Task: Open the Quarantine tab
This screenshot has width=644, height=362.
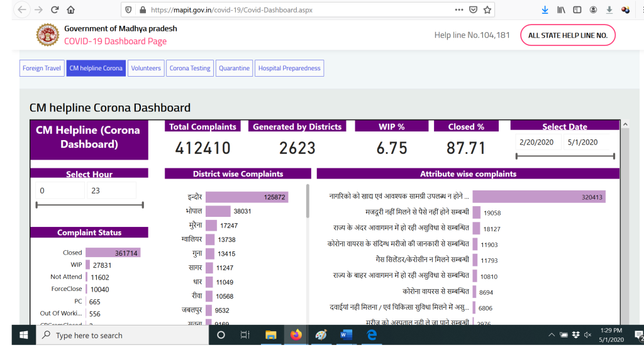Action: [234, 68]
